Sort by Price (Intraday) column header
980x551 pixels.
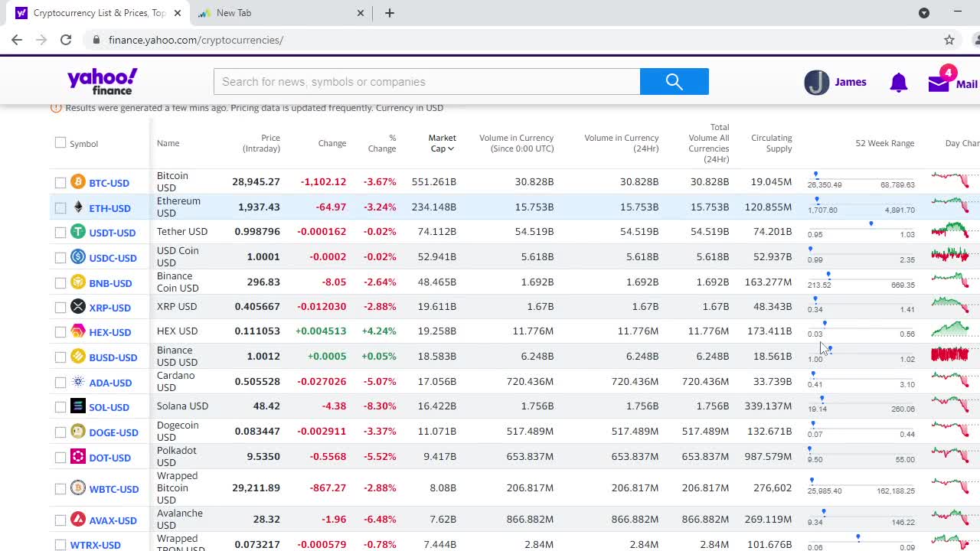point(261,143)
